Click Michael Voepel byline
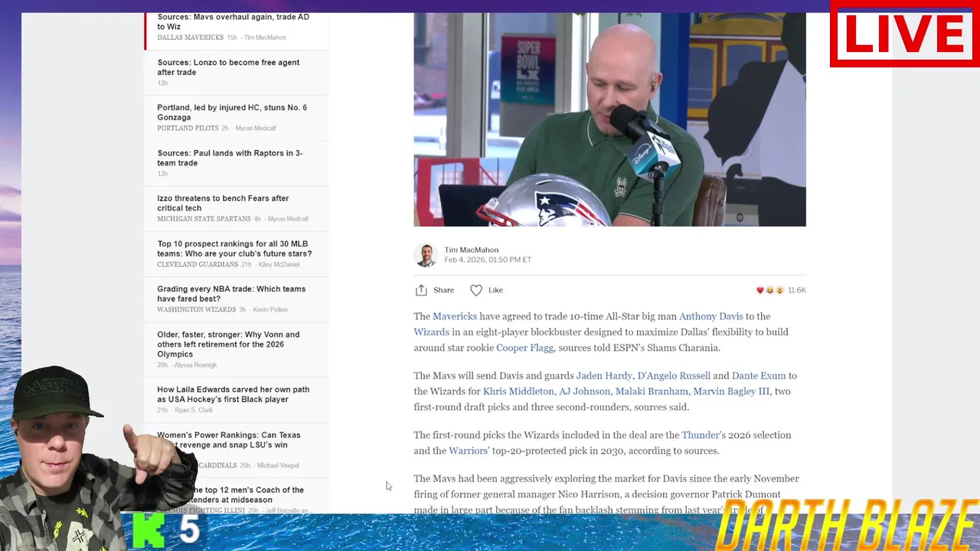This screenshot has height=551, width=980. [x=278, y=465]
